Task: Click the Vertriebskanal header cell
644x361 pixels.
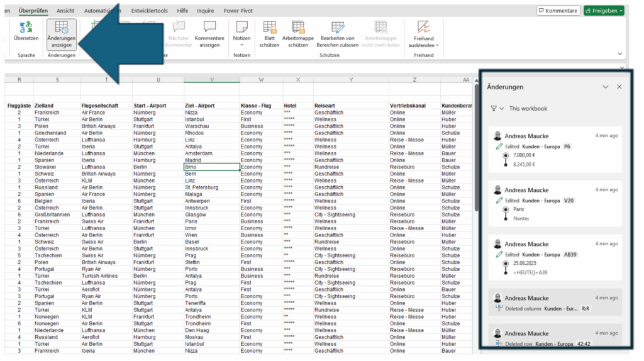Action: [415, 106]
